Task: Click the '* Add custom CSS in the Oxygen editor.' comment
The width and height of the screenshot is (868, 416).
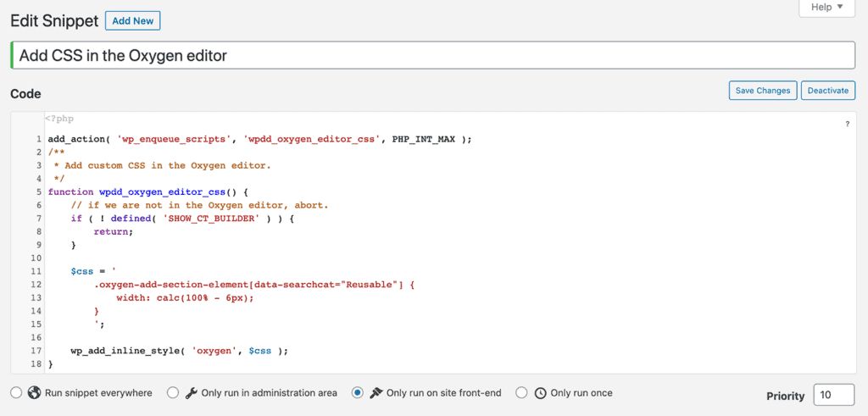Action: tap(162, 165)
